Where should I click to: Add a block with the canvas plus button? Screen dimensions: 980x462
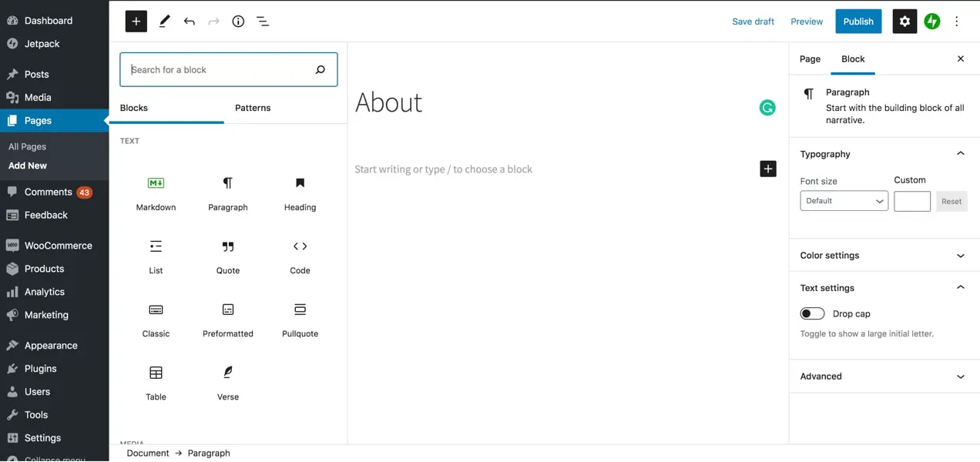pos(768,169)
